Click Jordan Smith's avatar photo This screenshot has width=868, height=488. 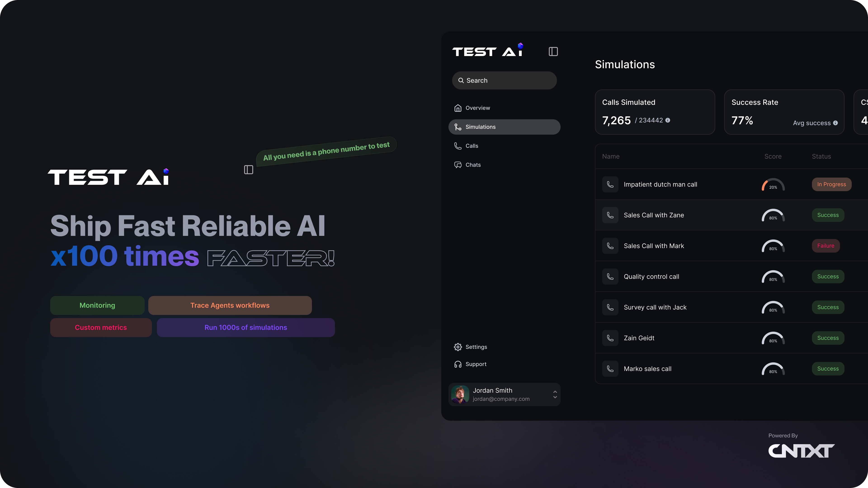click(x=460, y=394)
